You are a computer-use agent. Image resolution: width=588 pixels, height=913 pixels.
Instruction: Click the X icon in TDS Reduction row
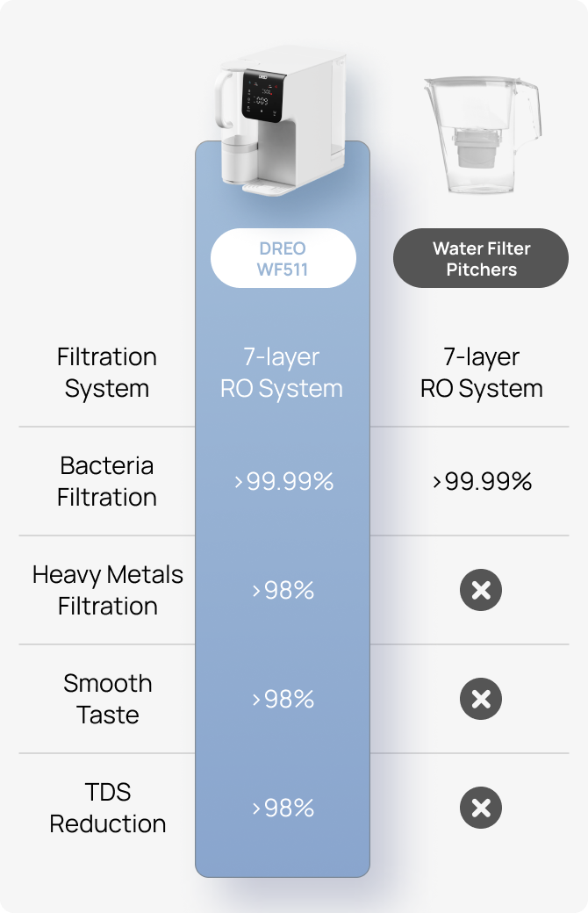coord(481,808)
